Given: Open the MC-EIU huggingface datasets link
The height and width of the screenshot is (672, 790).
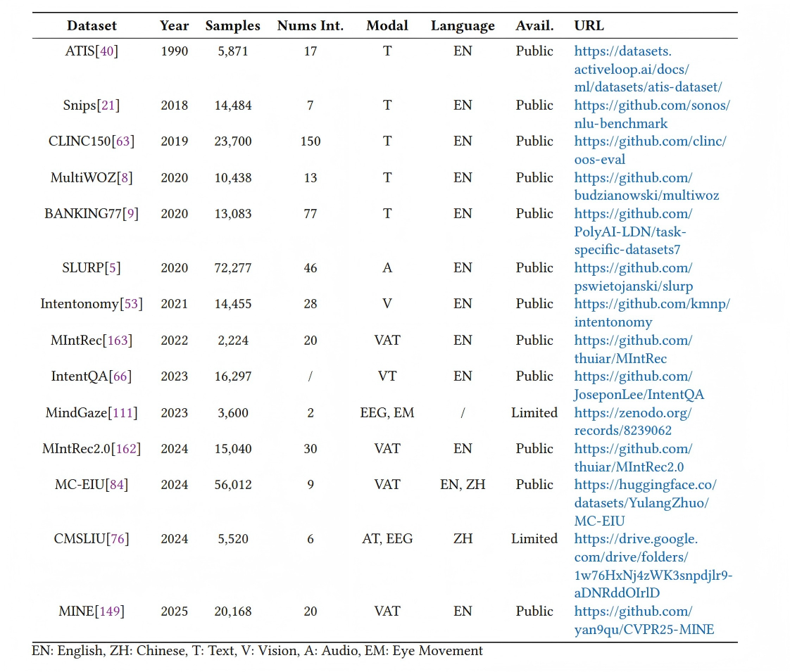Looking at the screenshot, I should click(645, 502).
